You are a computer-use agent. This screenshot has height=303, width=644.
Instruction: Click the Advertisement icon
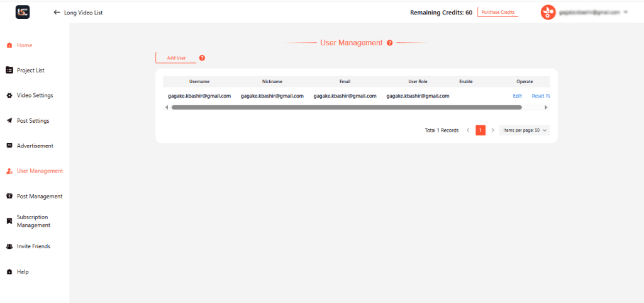point(9,146)
